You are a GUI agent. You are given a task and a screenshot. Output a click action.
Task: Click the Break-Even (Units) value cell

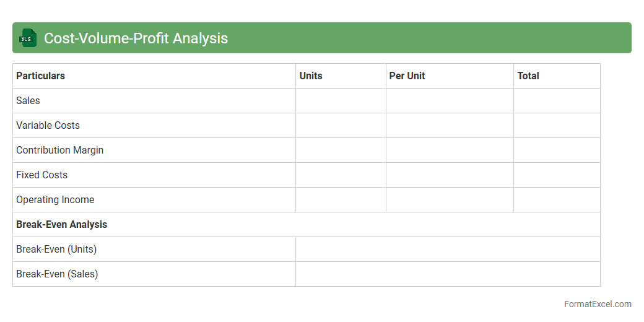point(448,249)
